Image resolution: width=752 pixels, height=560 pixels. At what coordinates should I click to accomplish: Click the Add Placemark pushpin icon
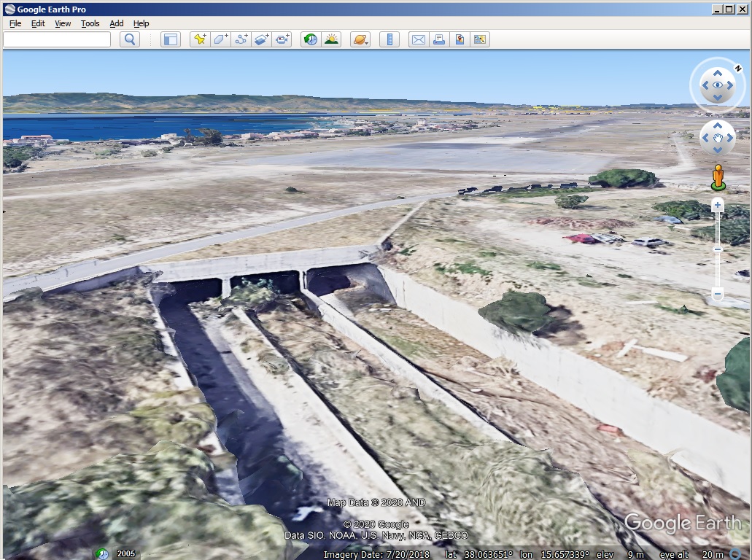199,39
